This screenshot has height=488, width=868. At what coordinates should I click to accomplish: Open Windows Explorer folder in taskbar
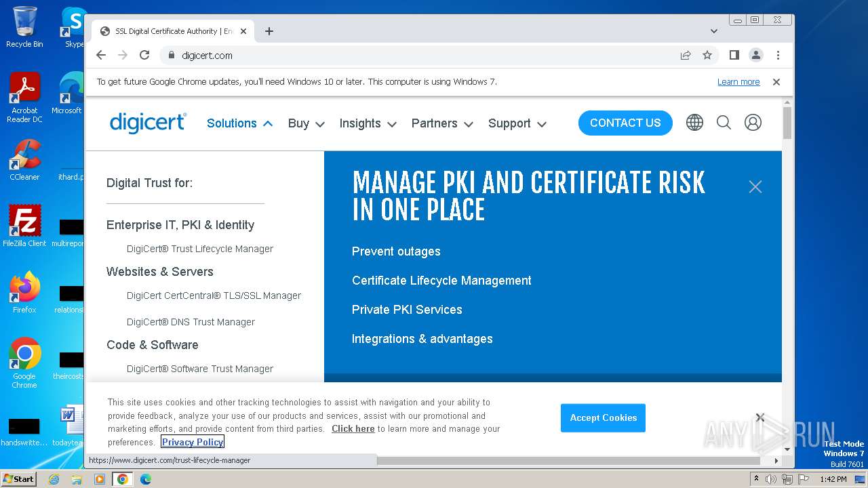pyautogui.click(x=77, y=479)
